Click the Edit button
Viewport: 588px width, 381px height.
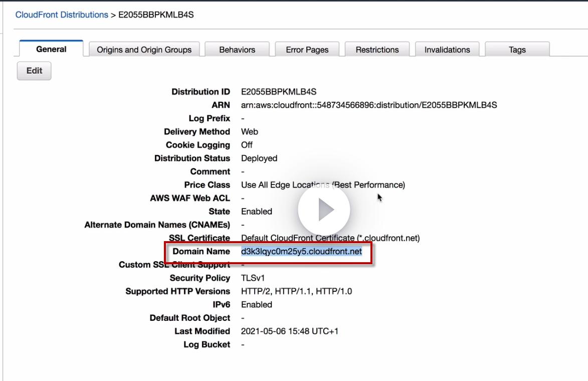34,71
